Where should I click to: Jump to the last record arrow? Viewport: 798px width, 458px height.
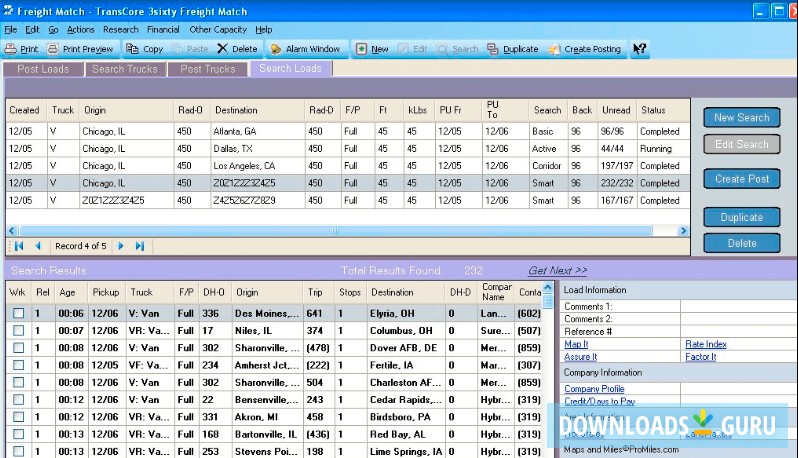coord(140,246)
